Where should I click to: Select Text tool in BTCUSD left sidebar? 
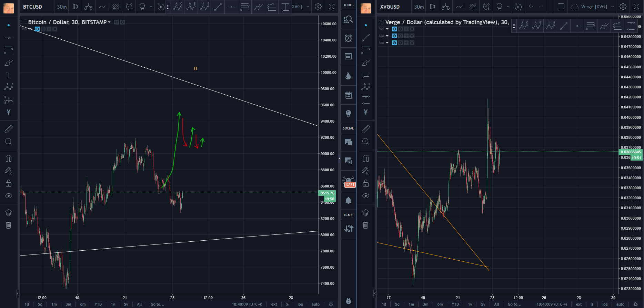[x=9, y=75]
